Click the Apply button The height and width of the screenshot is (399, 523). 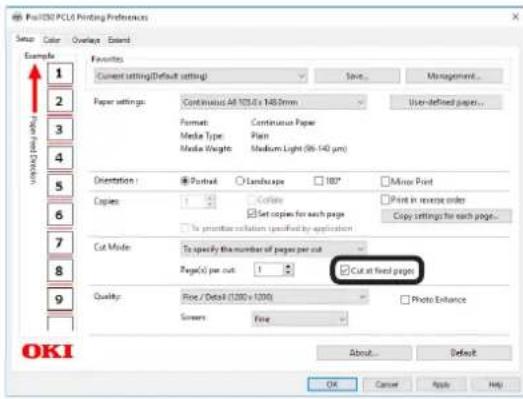click(441, 384)
